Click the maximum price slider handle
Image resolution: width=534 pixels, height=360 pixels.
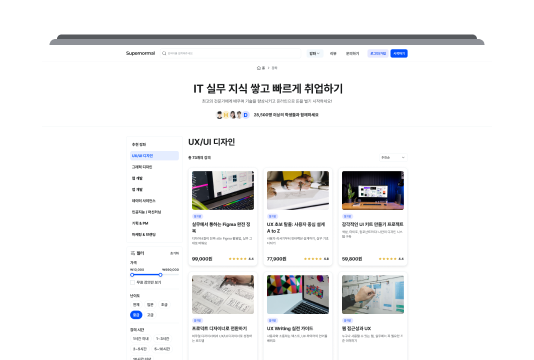(x=160, y=275)
